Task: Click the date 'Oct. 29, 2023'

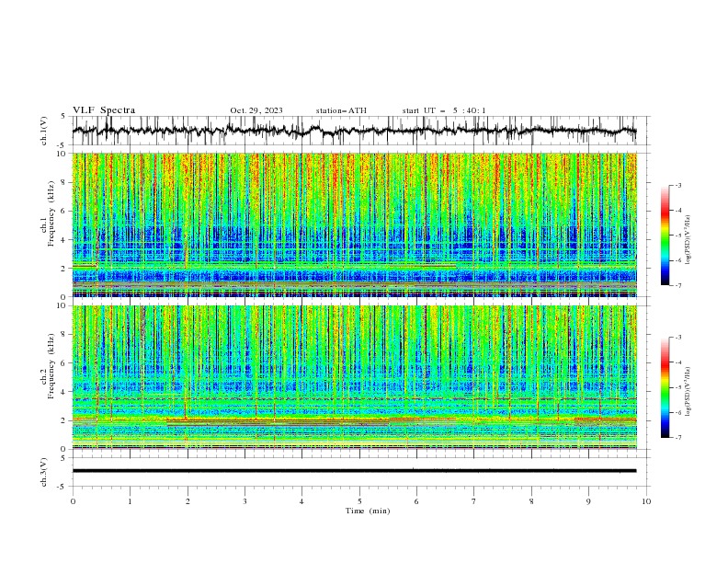Action: pyautogui.click(x=256, y=110)
